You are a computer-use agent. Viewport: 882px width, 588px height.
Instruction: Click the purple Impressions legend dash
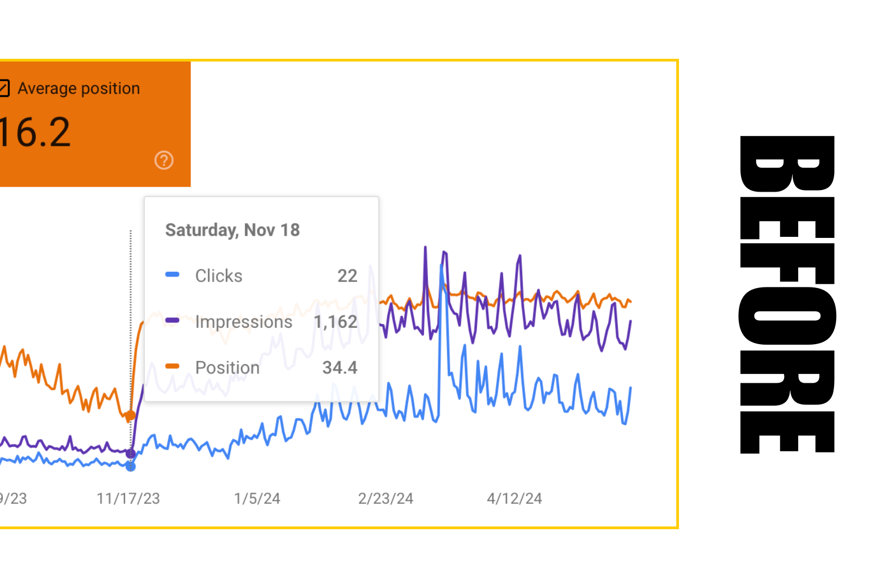tap(172, 320)
